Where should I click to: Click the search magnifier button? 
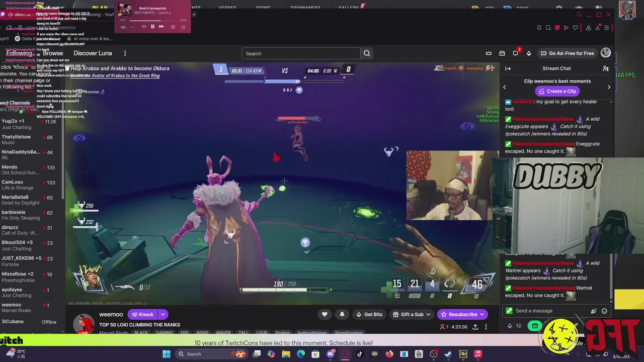click(x=367, y=53)
